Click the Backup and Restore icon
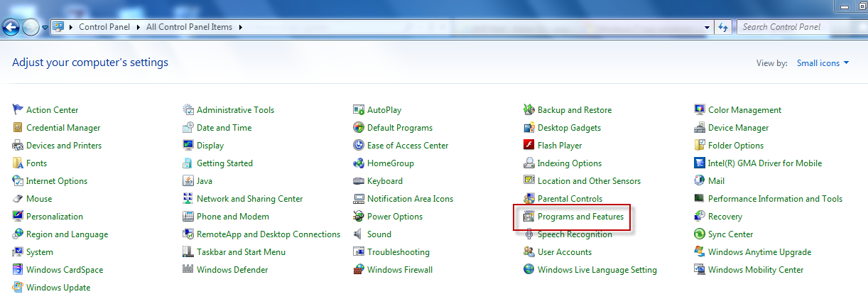Image resolution: width=868 pixels, height=304 pixels. pos(529,109)
